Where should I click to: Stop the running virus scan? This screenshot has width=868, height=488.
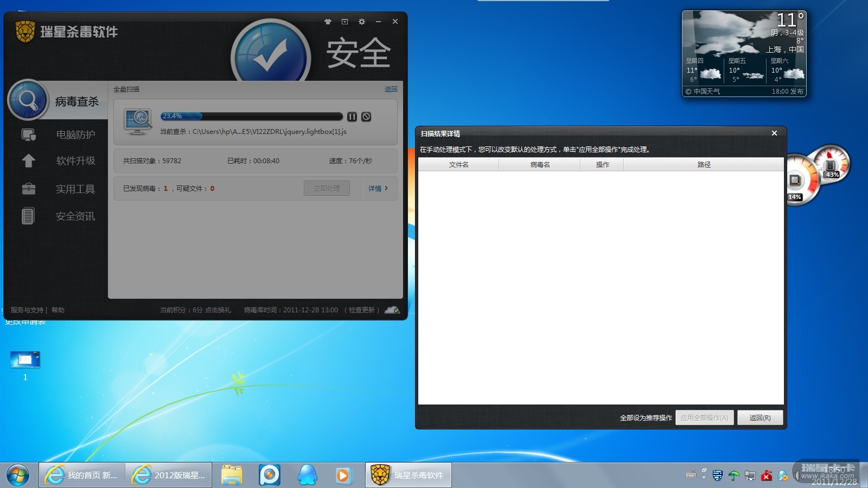(366, 117)
